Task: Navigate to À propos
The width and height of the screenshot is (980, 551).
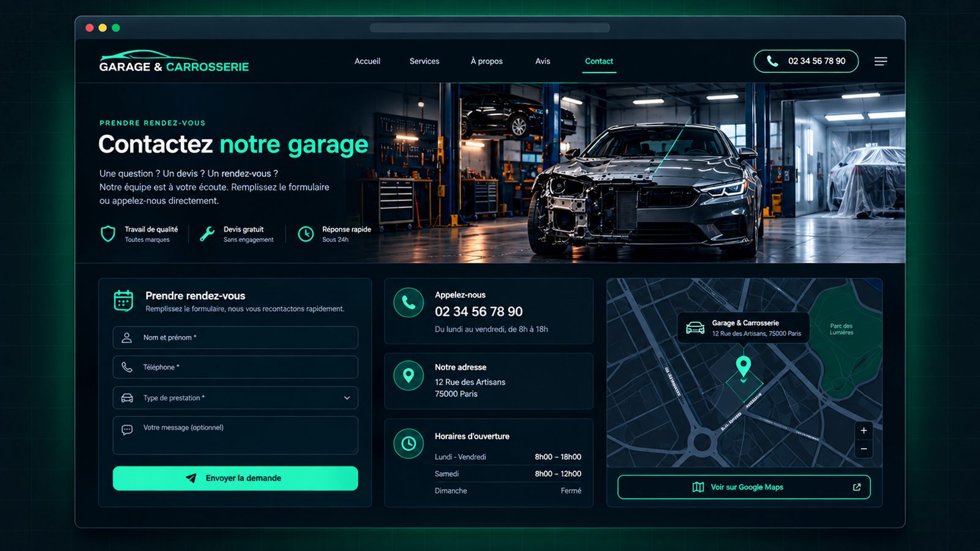Action: pos(486,61)
